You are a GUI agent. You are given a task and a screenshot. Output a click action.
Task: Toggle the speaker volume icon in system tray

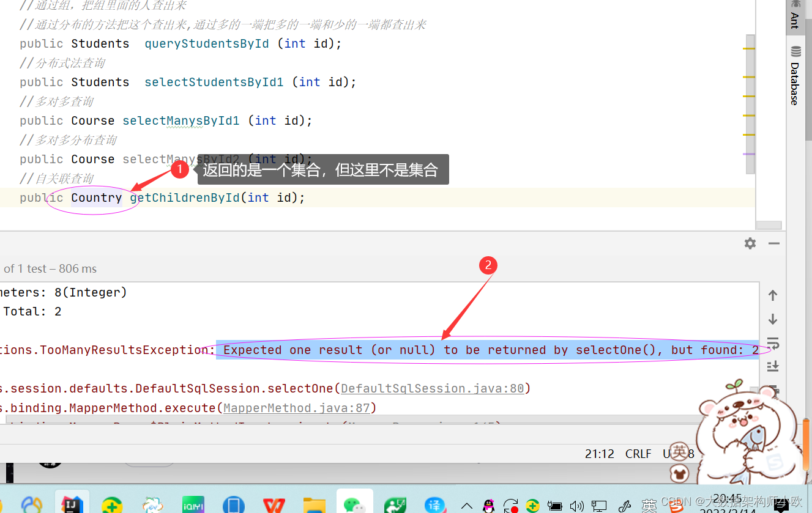pos(576,505)
